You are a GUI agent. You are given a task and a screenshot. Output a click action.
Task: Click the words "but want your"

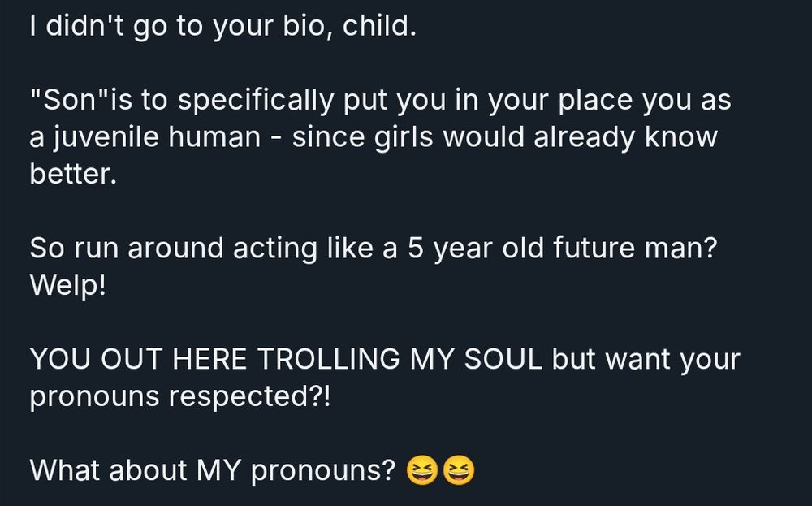click(646, 360)
